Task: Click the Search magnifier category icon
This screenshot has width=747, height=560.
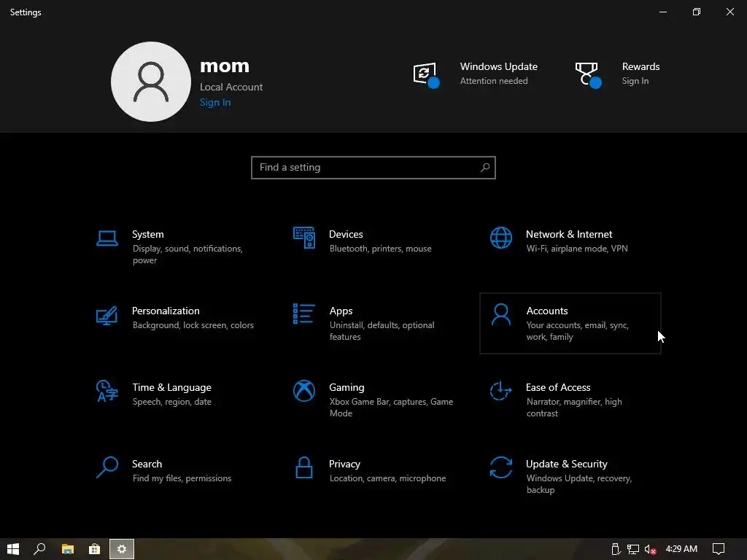Action: (x=107, y=467)
